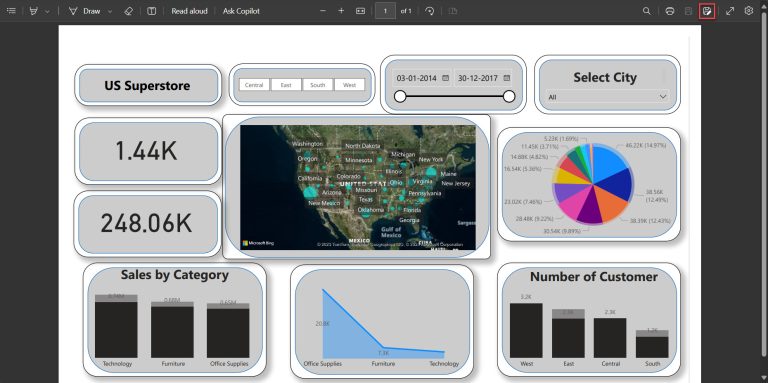Click the US Superstore title
Viewport: 768px width, 383px height.
147,86
